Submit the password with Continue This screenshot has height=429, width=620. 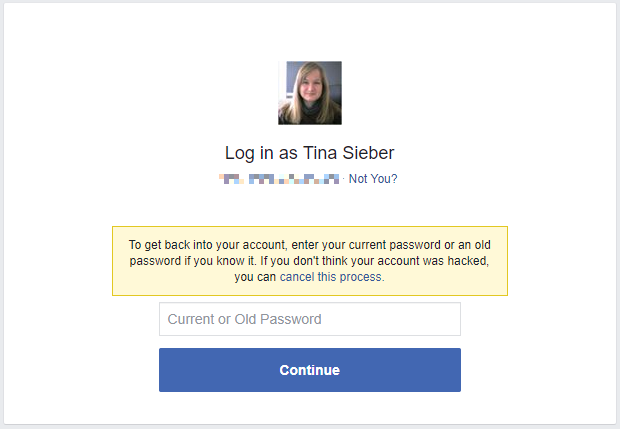point(310,370)
